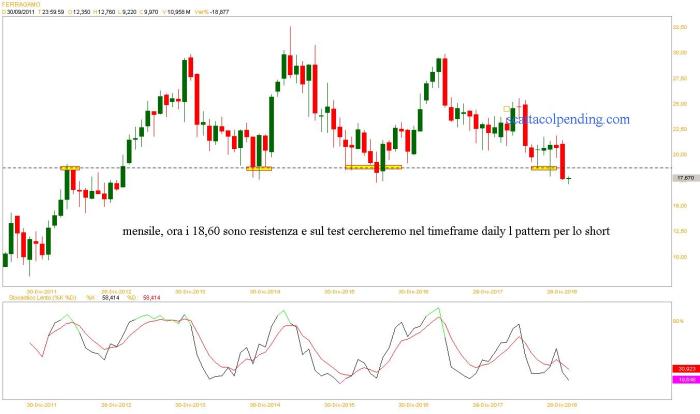700x414 pixels.
Task: Click the 50% level label on stochastic panel
Action: click(x=676, y=321)
